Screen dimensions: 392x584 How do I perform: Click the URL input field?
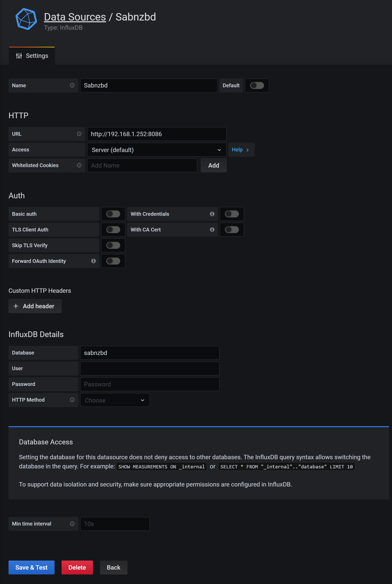tap(157, 134)
